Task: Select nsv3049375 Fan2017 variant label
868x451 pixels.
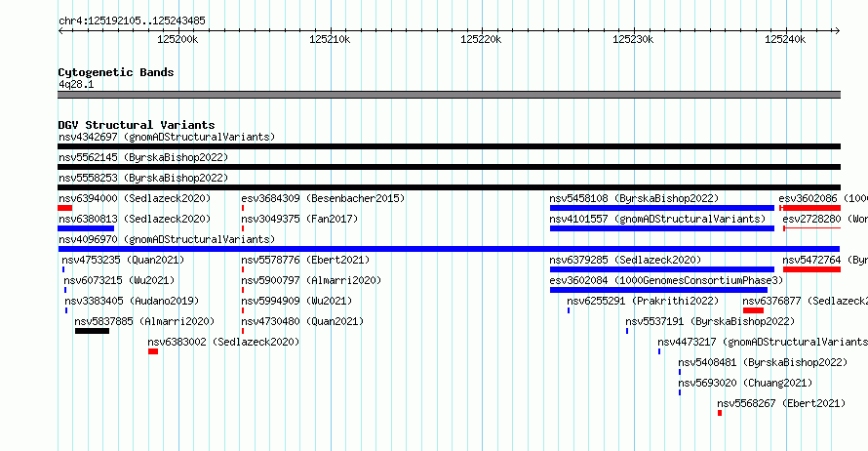Action: pyautogui.click(x=299, y=219)
